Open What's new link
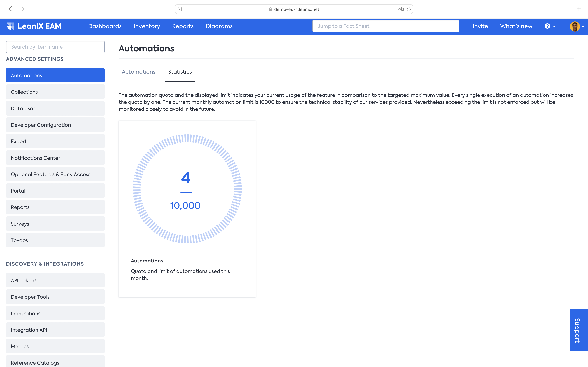 [516, 26]
